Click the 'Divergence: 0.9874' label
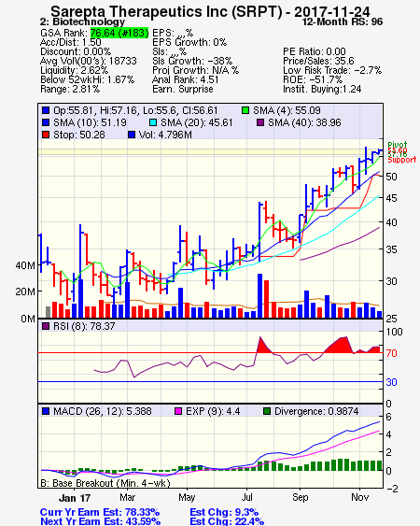 click(316, 411)
